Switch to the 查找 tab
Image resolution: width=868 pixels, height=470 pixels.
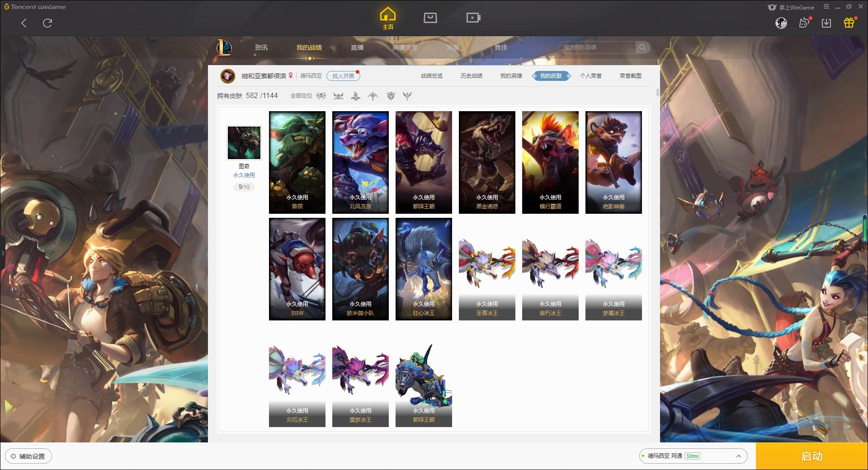point(500,47)
